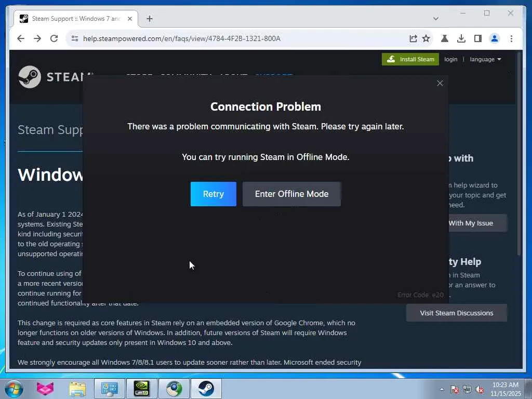Open a new browser tab
The image size is (532, 399).
tap(150, 19)
